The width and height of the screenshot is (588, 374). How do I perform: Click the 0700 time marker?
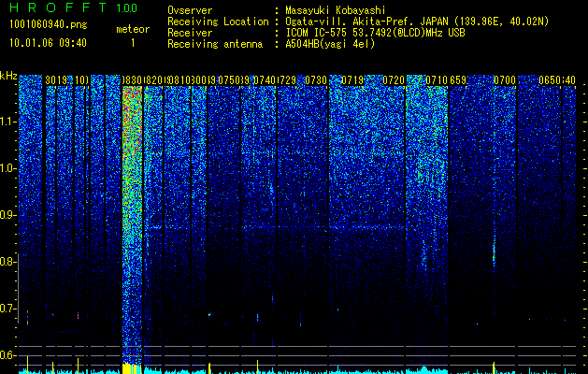click(505, 80)
